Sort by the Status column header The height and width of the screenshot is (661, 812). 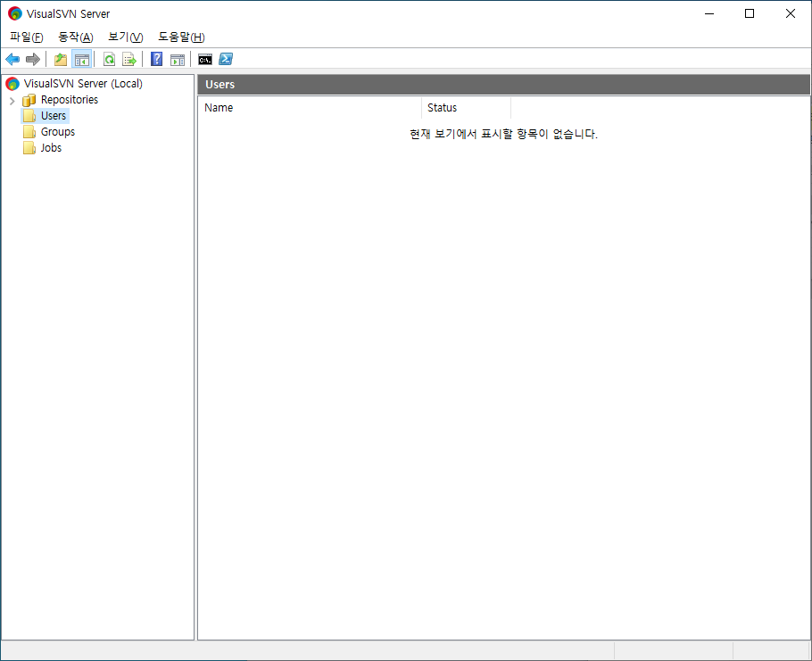coord(466,108)
